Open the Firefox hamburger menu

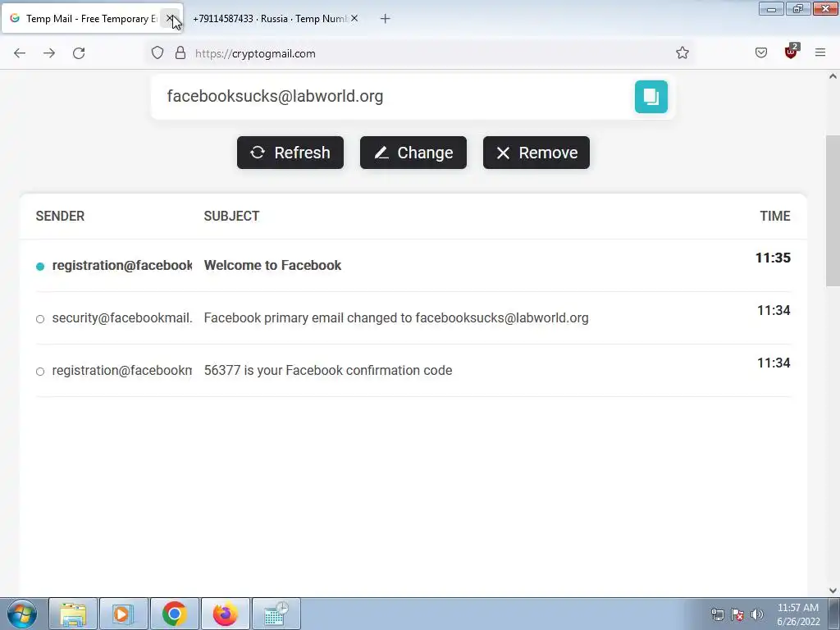pos(820,52)
